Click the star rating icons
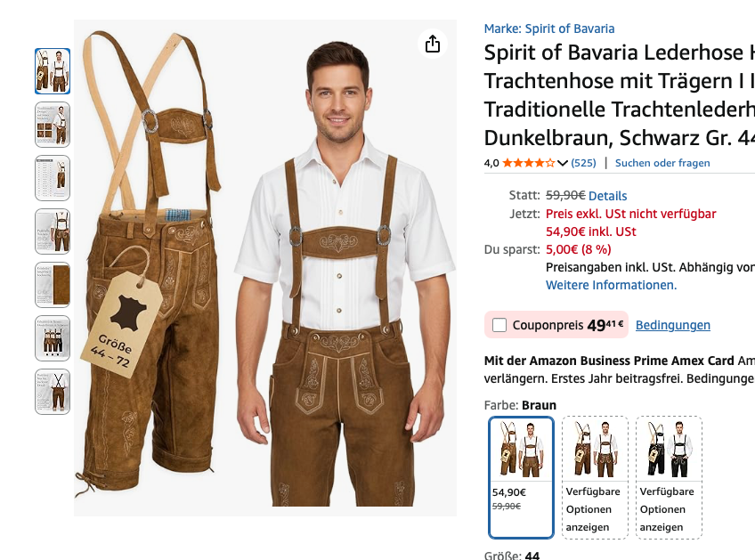Image resolution: width=755 pixels, height=560 pixels. click(x=529, y=163)
